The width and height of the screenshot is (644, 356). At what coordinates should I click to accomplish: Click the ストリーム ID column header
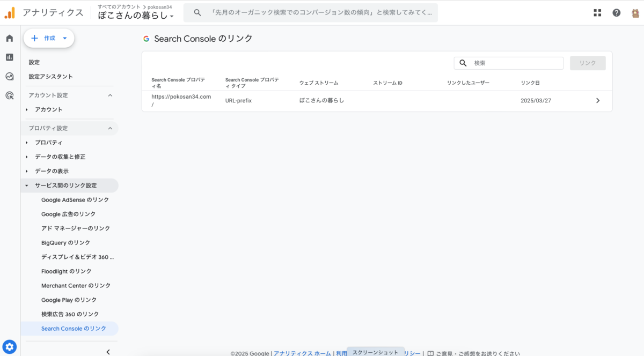coord(388,83)
